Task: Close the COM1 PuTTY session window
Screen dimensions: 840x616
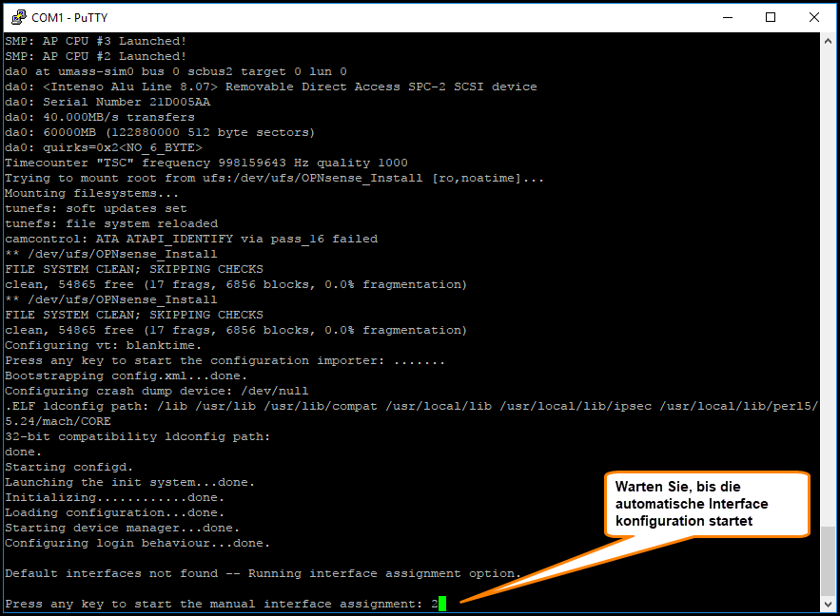Action: tap(814, 17)
